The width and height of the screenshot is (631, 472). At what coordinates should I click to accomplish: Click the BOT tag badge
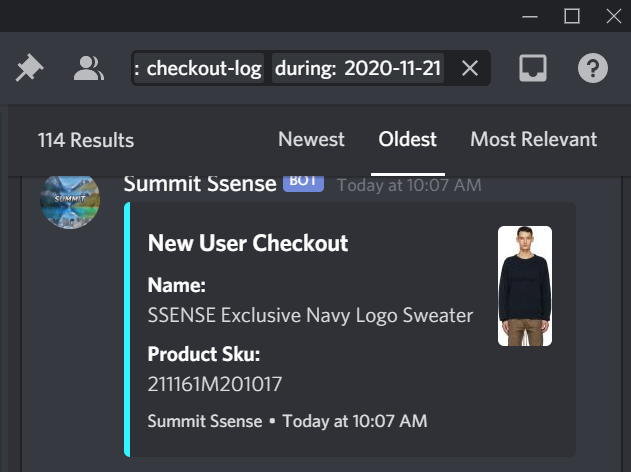(x=303, y=182)
